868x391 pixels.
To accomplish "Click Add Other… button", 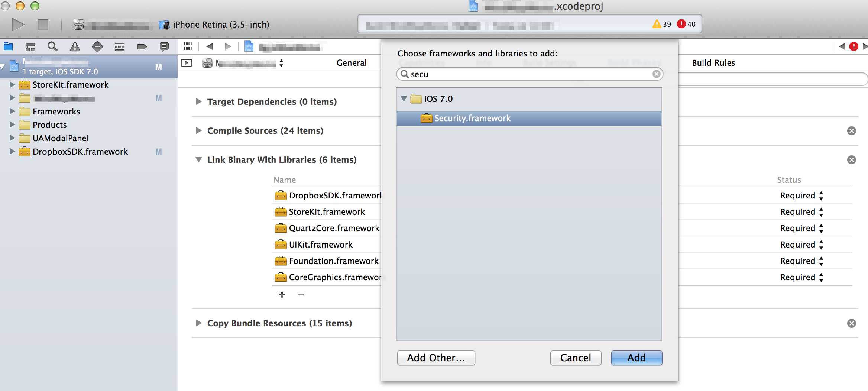I will [x=436, y=358].
